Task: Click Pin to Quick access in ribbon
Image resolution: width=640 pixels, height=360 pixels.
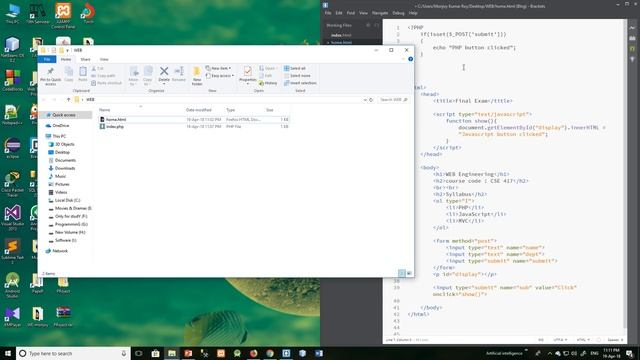Action: [51, 76]
